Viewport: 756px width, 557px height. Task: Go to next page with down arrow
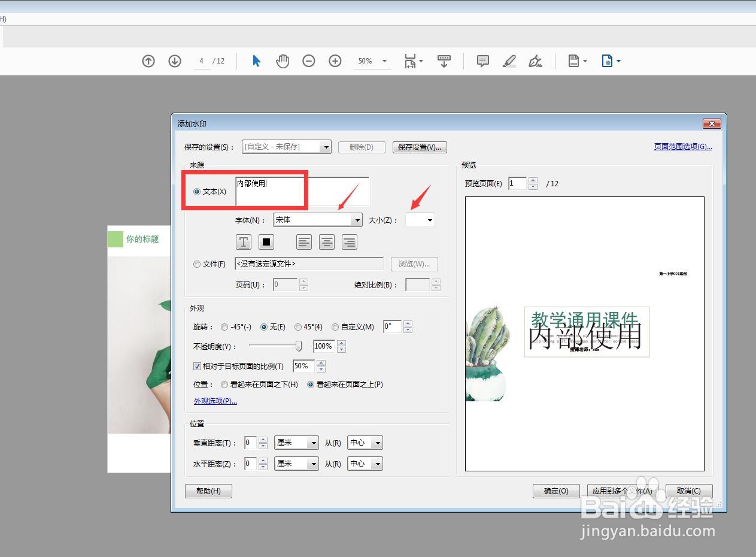coord(175,61)
